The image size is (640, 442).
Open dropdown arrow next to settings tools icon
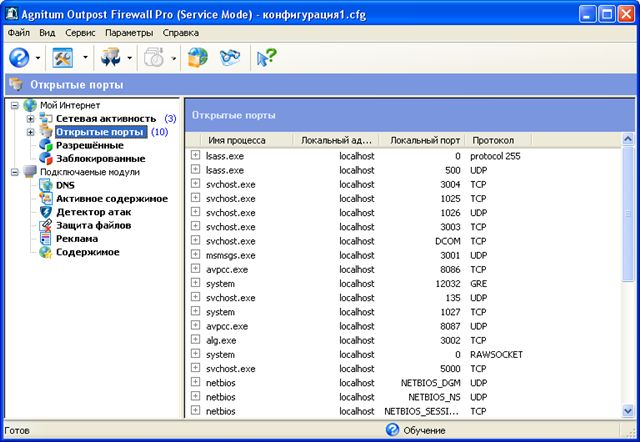coord(85,58)
